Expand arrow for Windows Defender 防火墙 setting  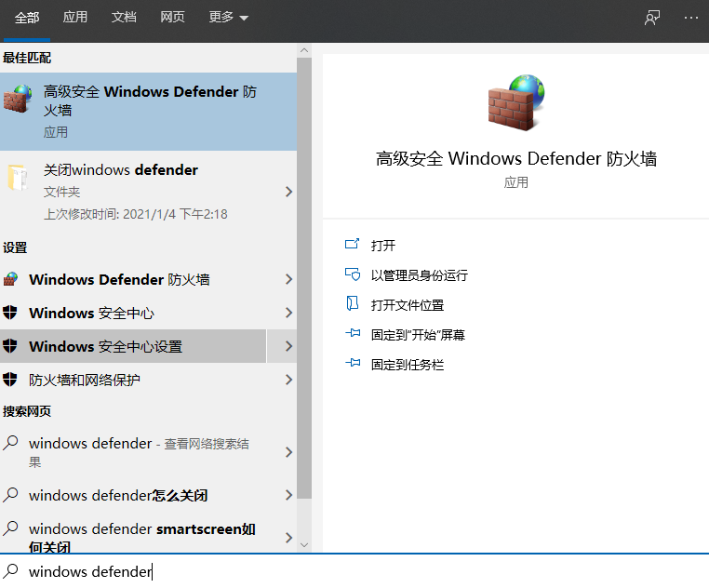[288, 280]
